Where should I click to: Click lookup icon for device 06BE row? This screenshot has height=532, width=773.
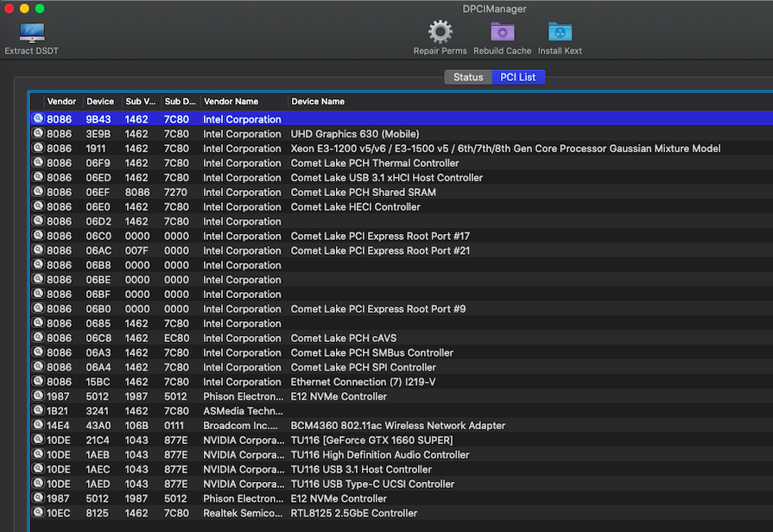point(38,279)
